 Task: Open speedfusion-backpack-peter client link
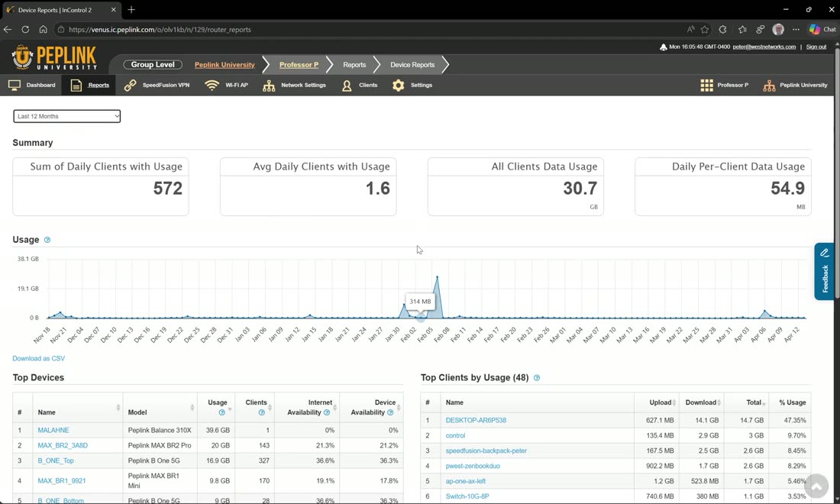486,451
